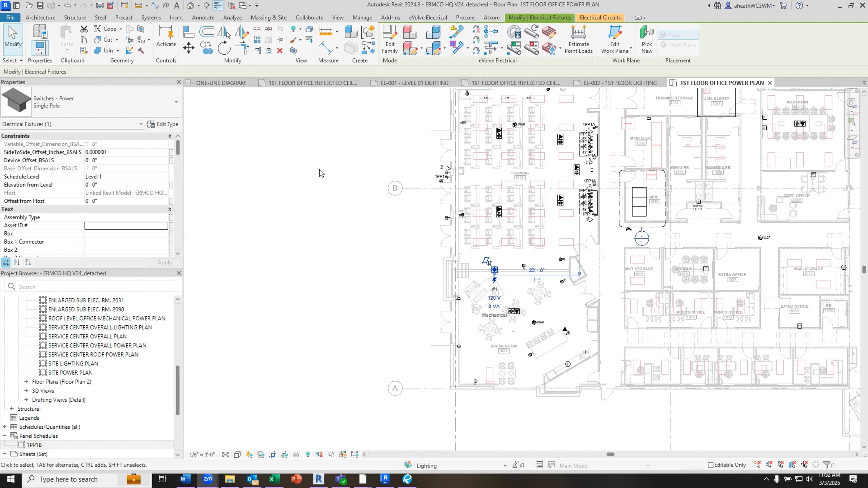Screen dimensions: 868x488
Task: Select the Move tool in Modify panel
Action: pyautogui.click(x=188, y=48)
